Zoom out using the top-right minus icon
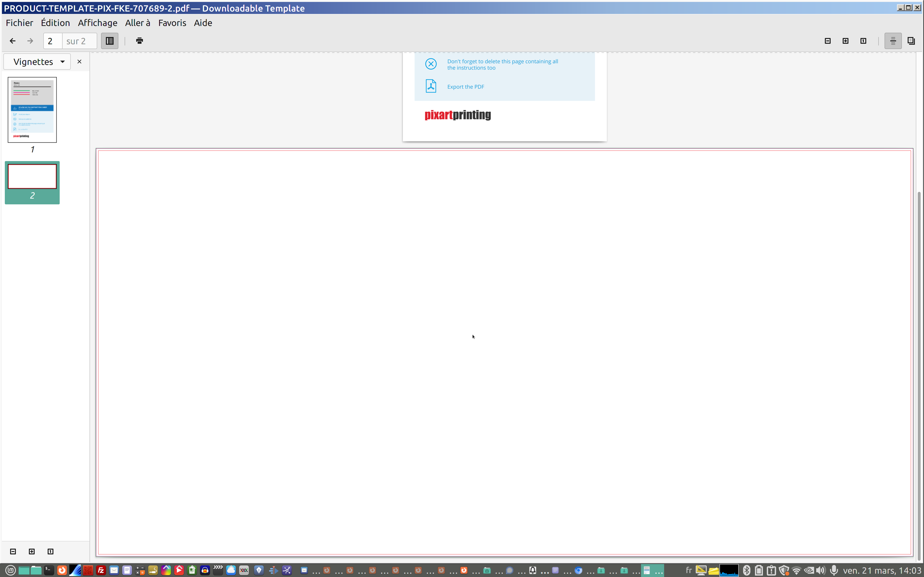 tap(828, 41)
